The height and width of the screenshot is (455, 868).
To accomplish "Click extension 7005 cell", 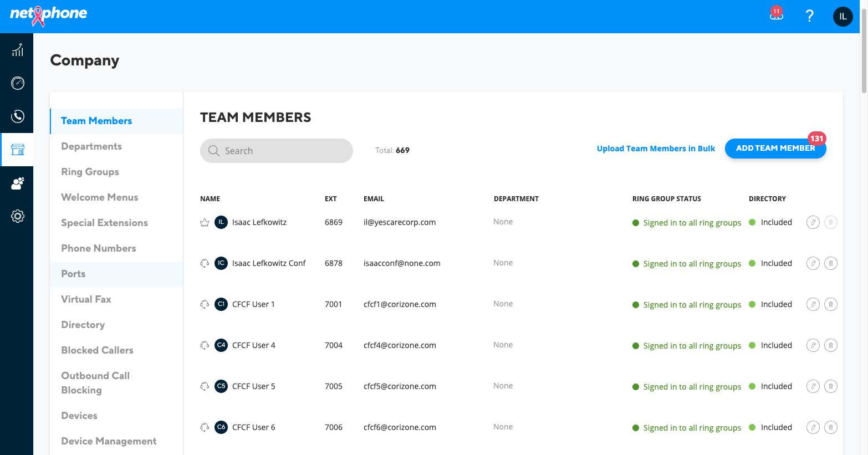I will 334,386.
